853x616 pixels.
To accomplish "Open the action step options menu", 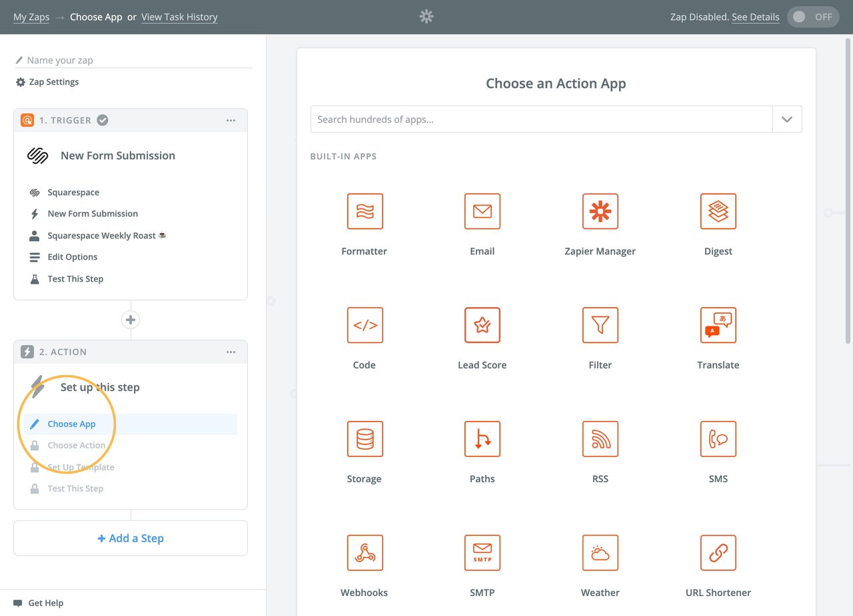I will (x=231, y=352).
